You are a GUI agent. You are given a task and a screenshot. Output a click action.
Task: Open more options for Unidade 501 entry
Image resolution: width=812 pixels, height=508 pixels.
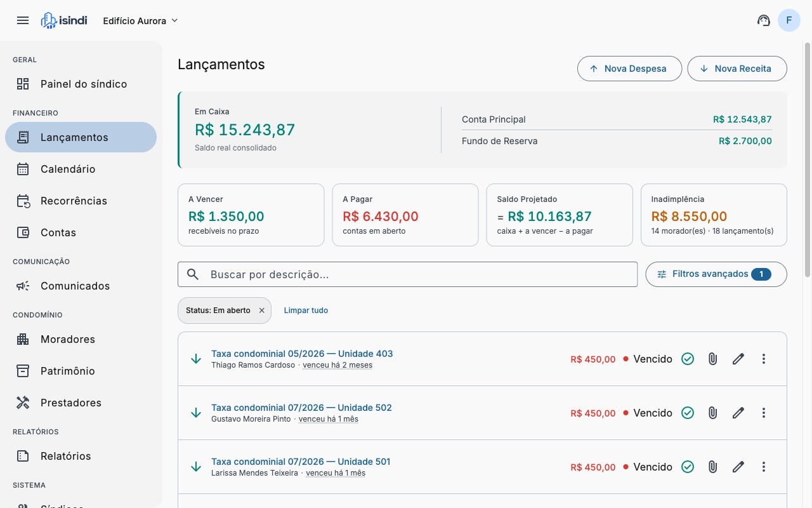click(764, 467)
